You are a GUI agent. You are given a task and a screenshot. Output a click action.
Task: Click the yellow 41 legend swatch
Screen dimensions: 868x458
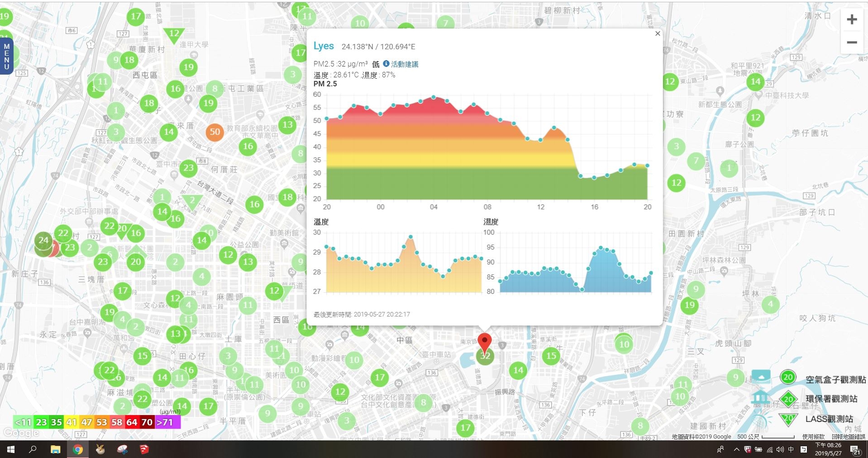pos(72,422)
